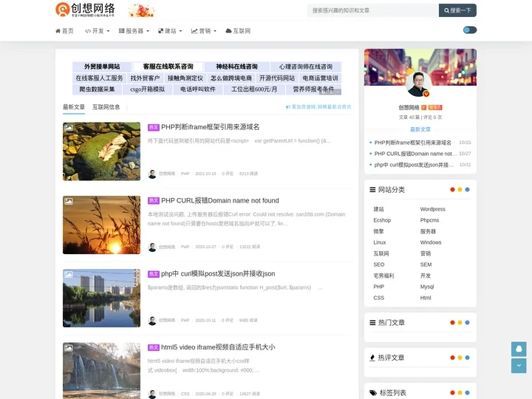532x399 pixels.
Task: Click the author avatar in the sidebar card
Action: point(419,83)
